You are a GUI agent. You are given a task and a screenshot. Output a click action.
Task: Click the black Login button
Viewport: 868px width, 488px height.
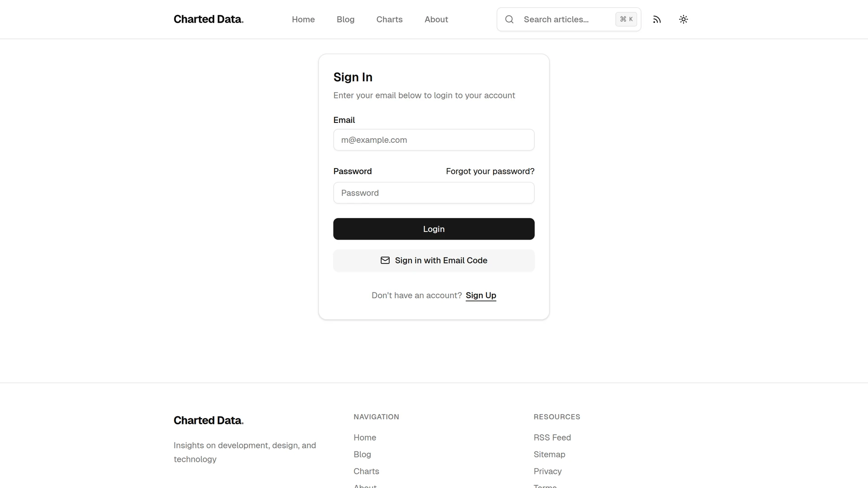434,229
